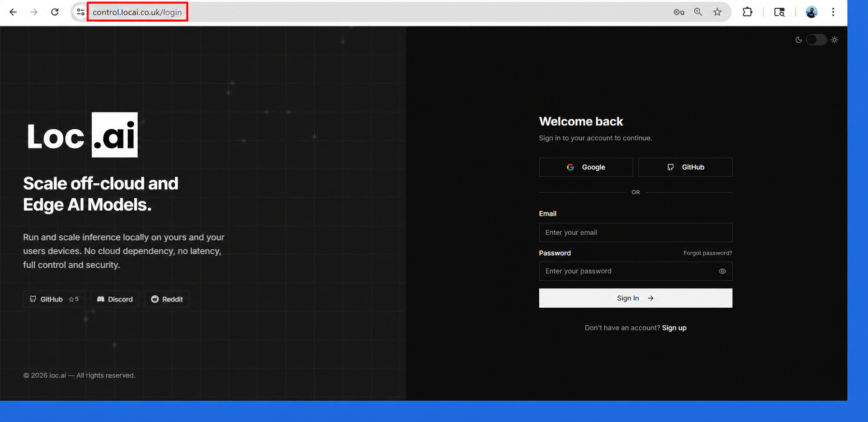Open the browser profile avatar
This screenshot has height=422, width=868.
point(812,12)
